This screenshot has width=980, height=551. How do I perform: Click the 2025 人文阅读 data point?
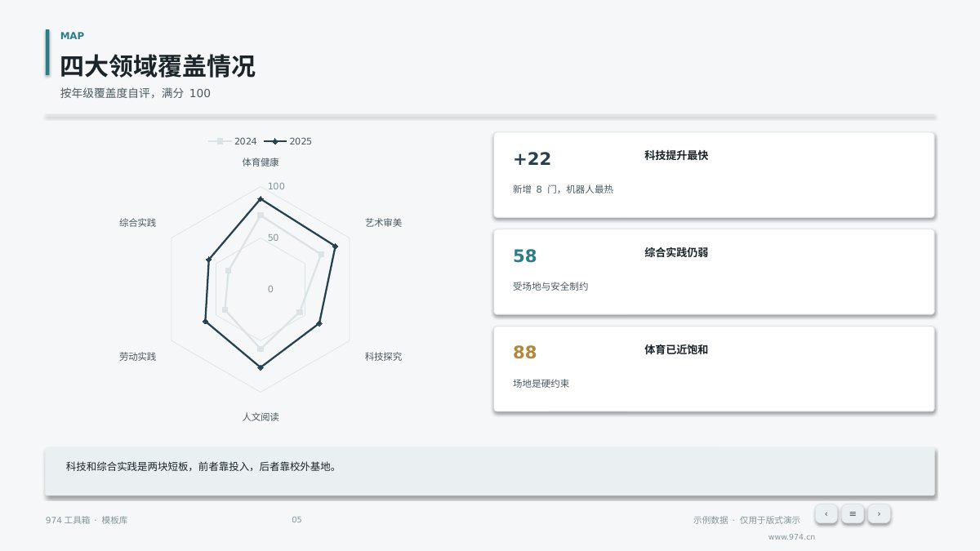261,368
